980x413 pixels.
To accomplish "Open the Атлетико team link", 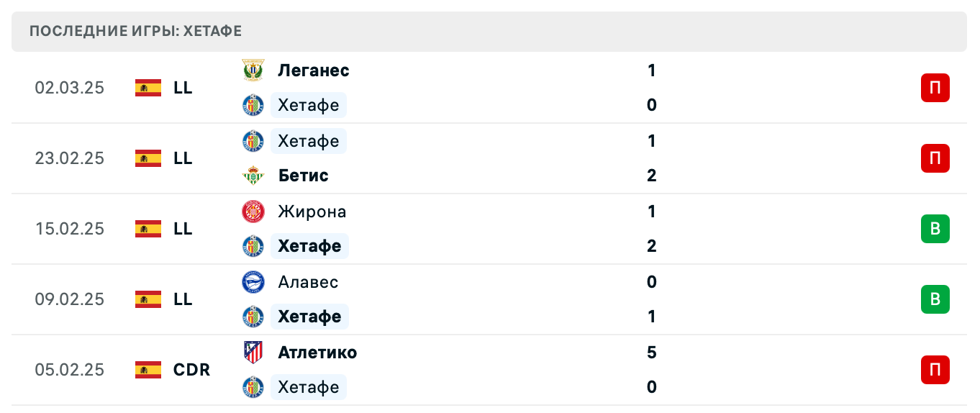I will tap(317, 353).
